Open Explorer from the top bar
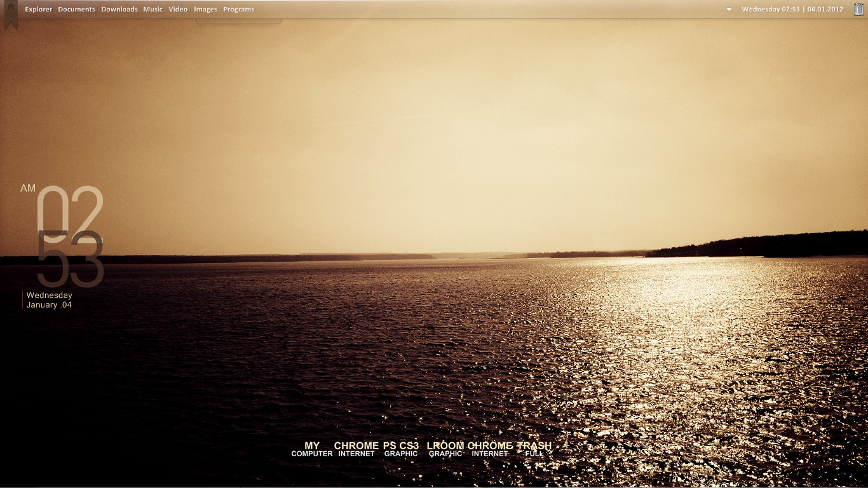Viewport: 868px width, 488px height. point(38,10)
